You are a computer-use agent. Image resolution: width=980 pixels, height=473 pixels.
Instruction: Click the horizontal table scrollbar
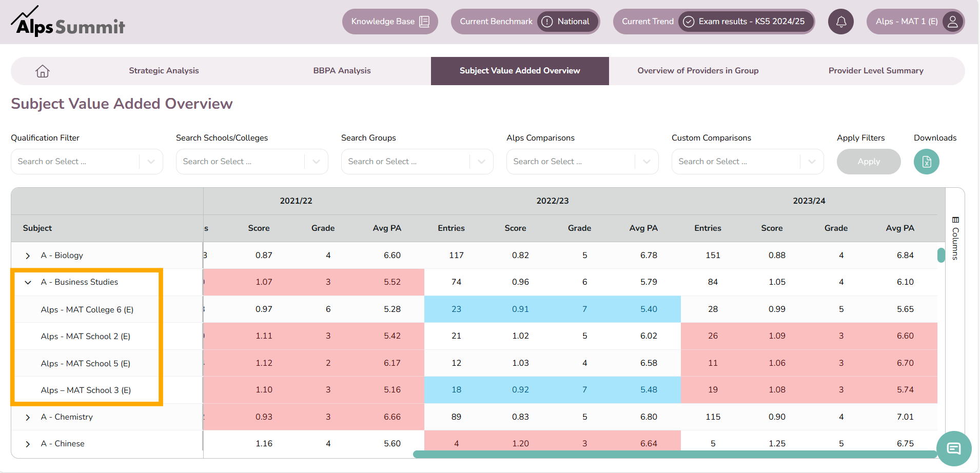(675, 454)
